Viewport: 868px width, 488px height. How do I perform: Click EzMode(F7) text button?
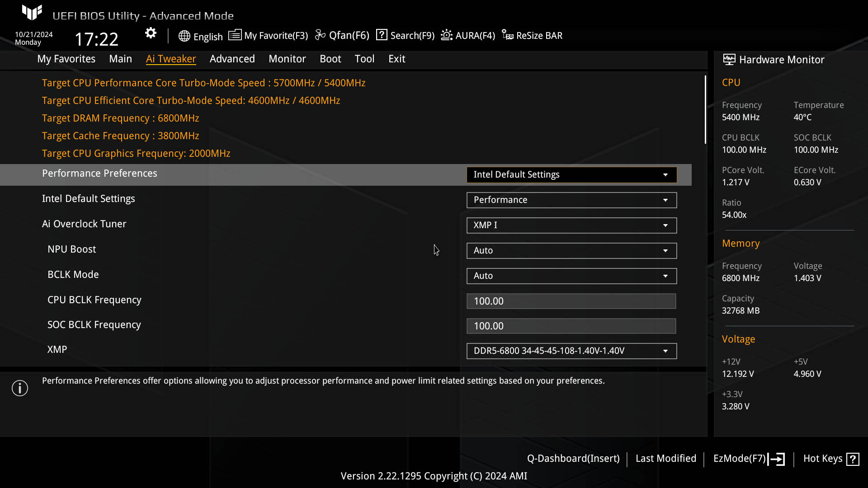point(740,459)
